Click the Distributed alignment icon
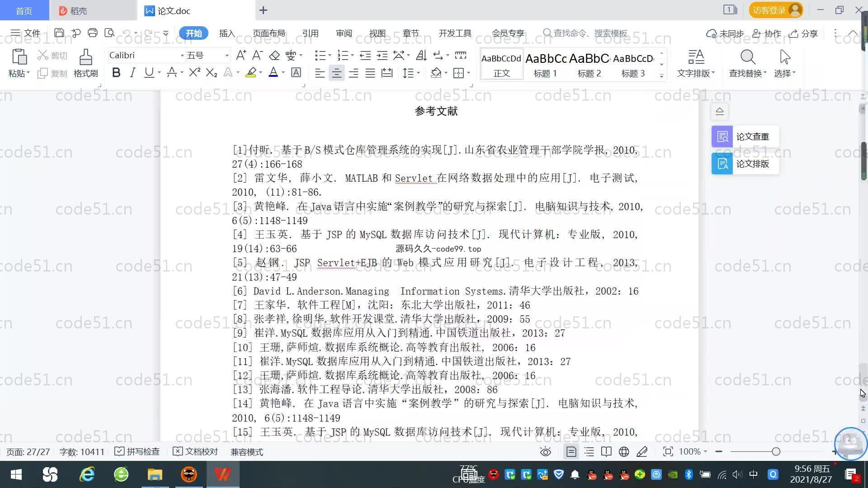The image size is (868, 488). click(x=387, y=73)
